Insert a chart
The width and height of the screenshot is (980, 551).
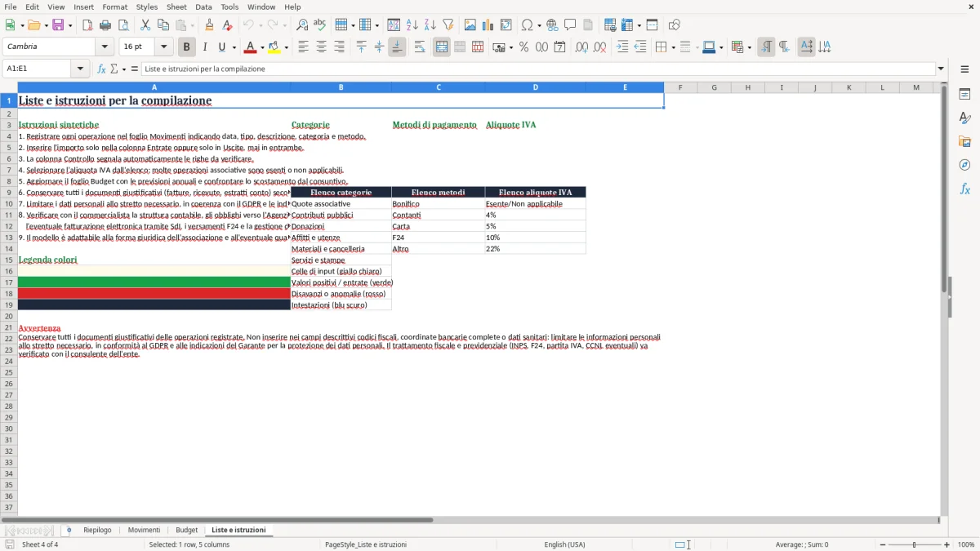coord(488,25)
